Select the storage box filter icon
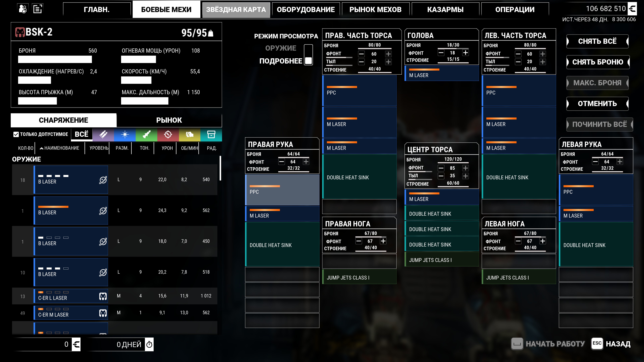Image resolution: width=644 pixels, height=362 pixels. [211, 134]
